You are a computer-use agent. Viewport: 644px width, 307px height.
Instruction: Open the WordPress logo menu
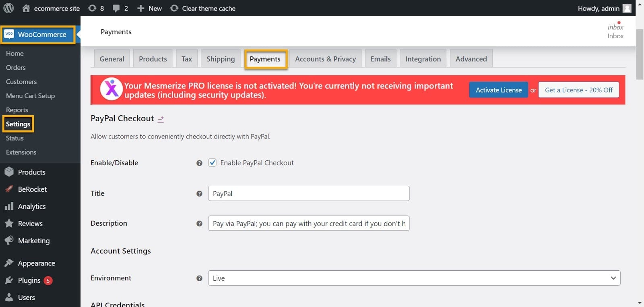[8, 8]
